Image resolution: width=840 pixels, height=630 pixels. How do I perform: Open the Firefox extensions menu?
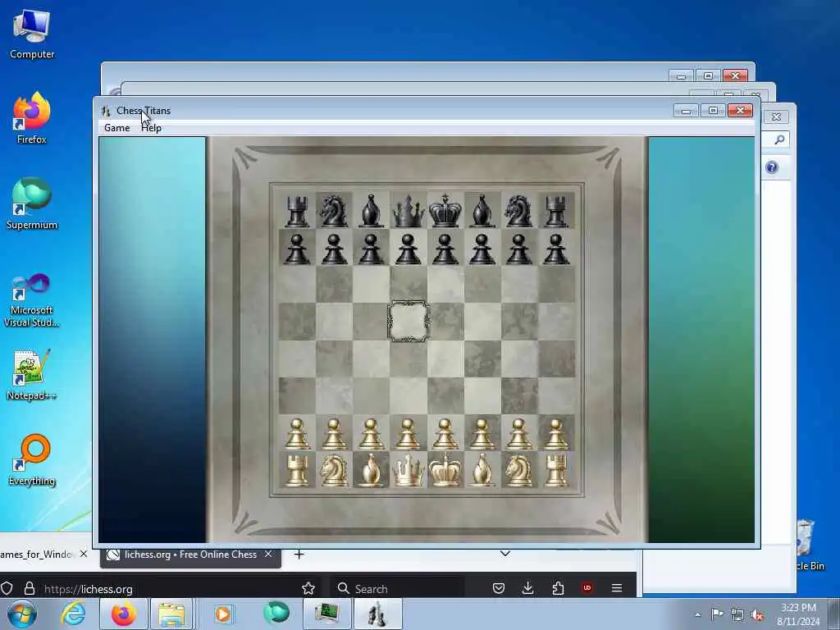[x=558, y=588]
